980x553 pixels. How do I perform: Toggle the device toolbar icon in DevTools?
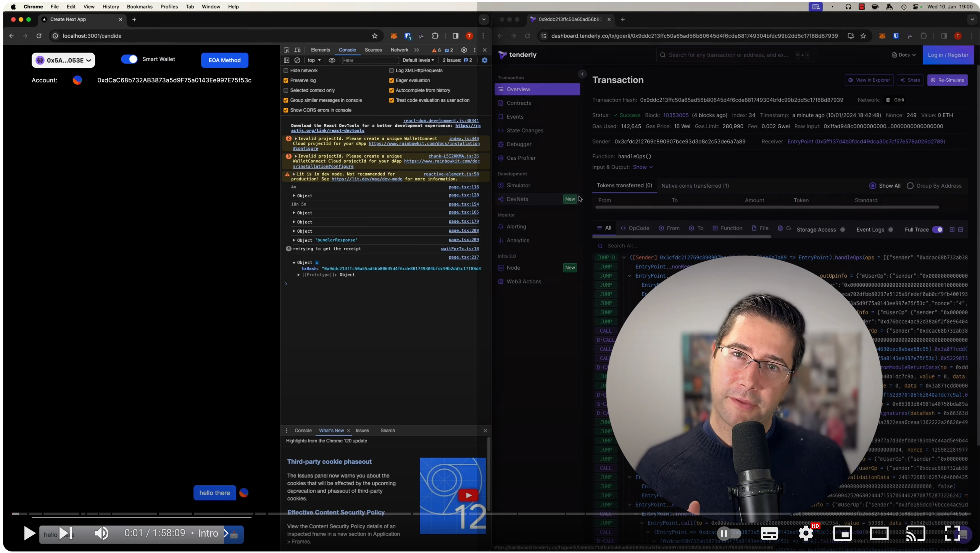(297, 50)
